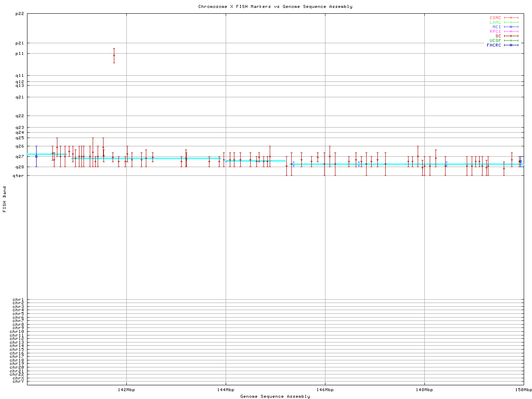Viewport: 532px width, 399px height.
Task: Click the 142Mbp x-axis tick label
Action: click(x=126, y=390)
